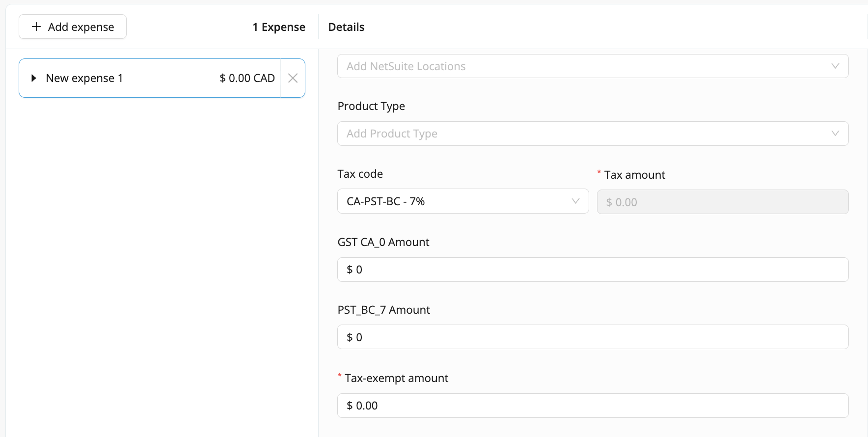Expand the New expense 1 disclosure triangle
The height and width of the screenshot is (437, 868).
33,78
